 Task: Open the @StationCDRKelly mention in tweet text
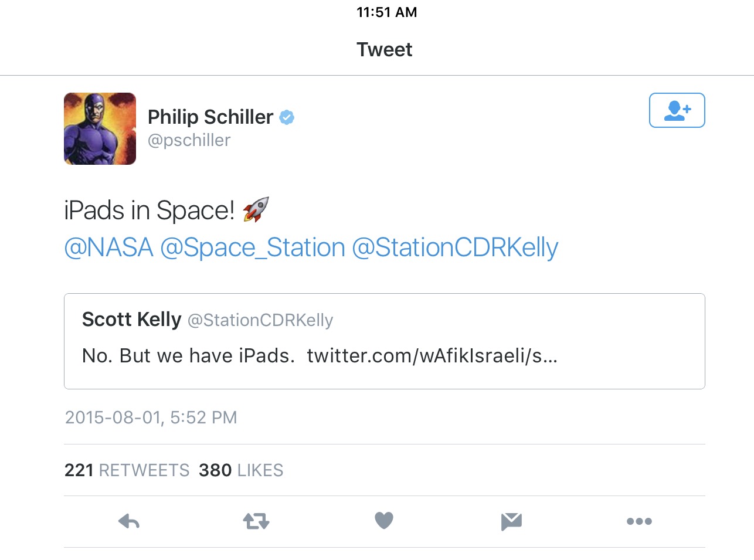click(x=455, y=247)
